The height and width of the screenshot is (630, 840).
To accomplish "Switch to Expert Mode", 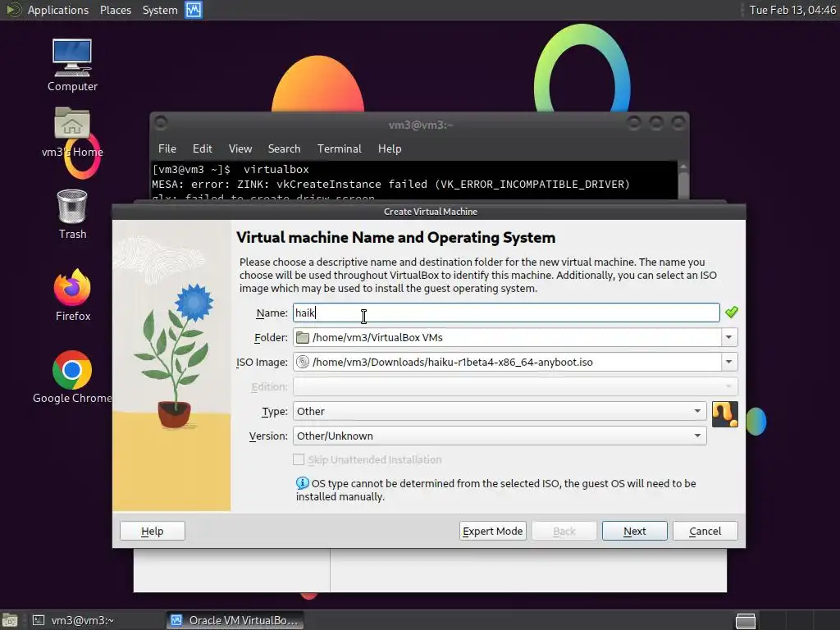I will point(492,531).
